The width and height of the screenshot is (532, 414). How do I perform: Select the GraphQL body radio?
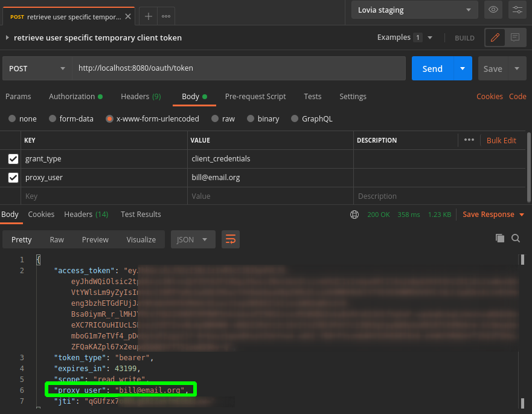295,118
